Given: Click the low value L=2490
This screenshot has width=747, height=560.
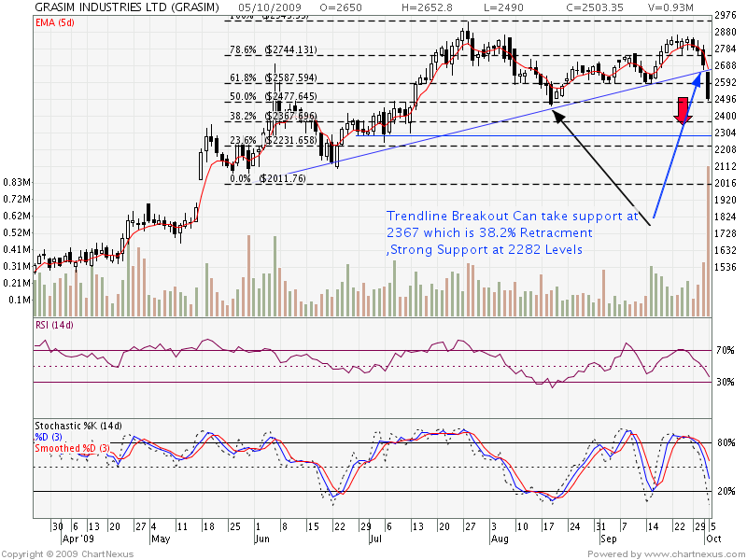Looking at the screenshot, I should [503, 7].
